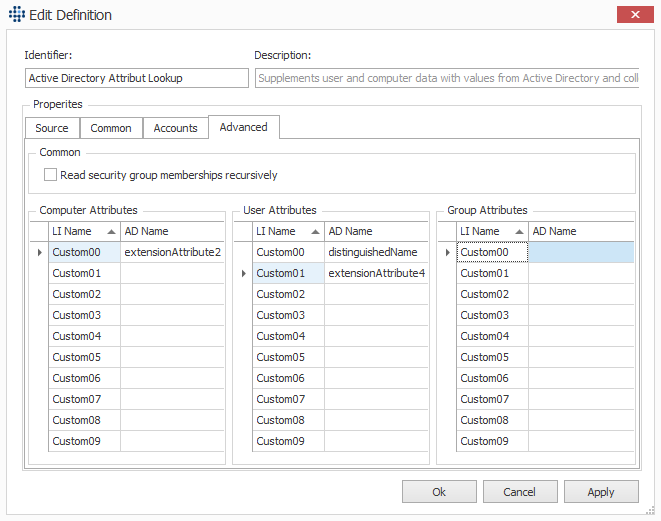661x521 pixels.
Task: Select Custom08 in User Attributes
Action: pos(288,420)
